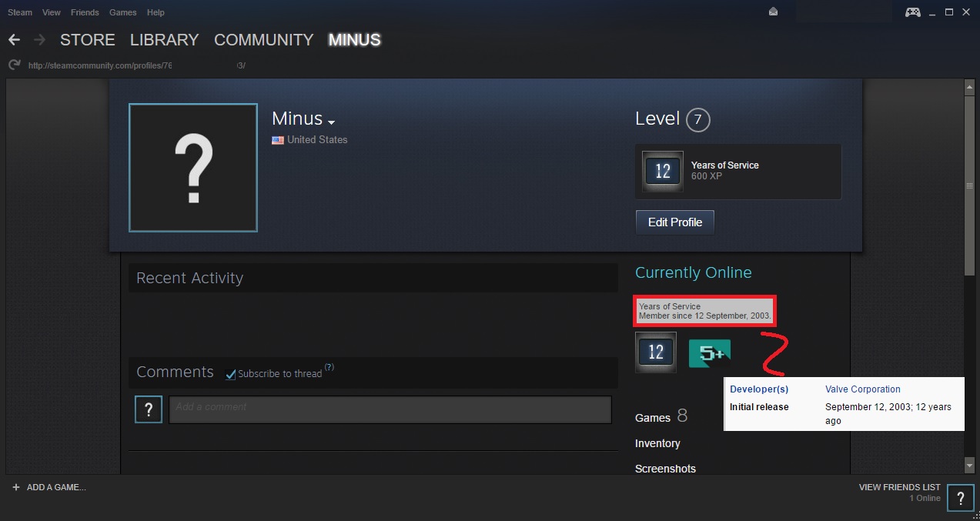This screenshot has width=980, height=521.
Task: Open the Friends menu
Action: pyautogui.click(x=85, y=12)
